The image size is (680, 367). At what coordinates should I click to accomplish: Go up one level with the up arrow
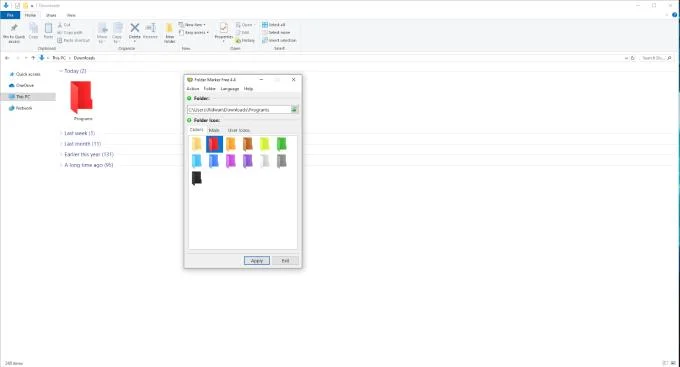coord(33,58)
